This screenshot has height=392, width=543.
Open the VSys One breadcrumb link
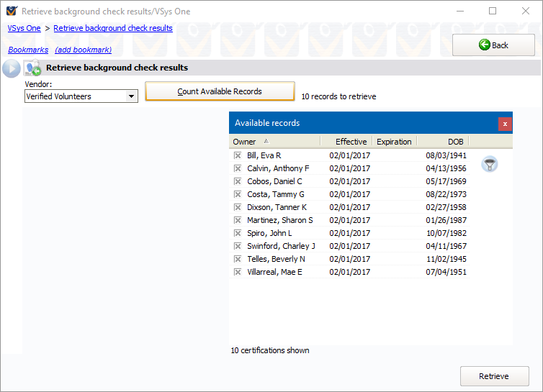[x=24, y=28]
